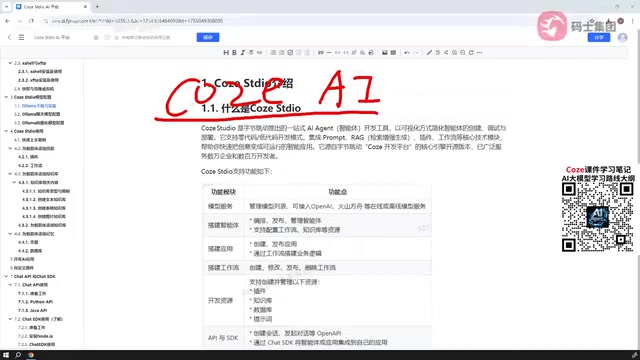Click the share-shaped icon in toolbar

click(x=446, y=53)
